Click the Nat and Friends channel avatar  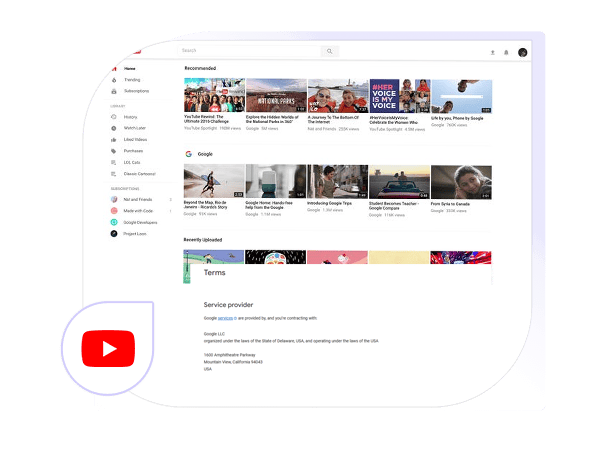(x=114, y=199)
